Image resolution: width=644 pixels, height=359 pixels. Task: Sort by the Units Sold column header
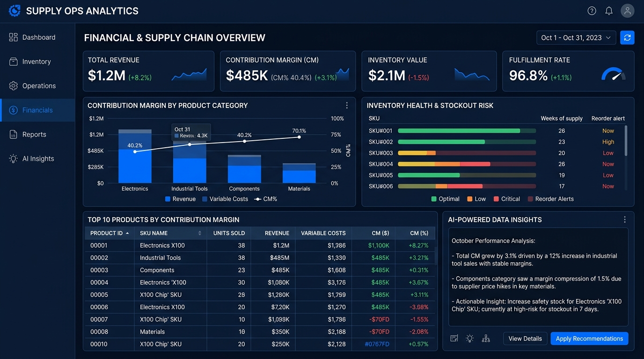pos(229,233)
